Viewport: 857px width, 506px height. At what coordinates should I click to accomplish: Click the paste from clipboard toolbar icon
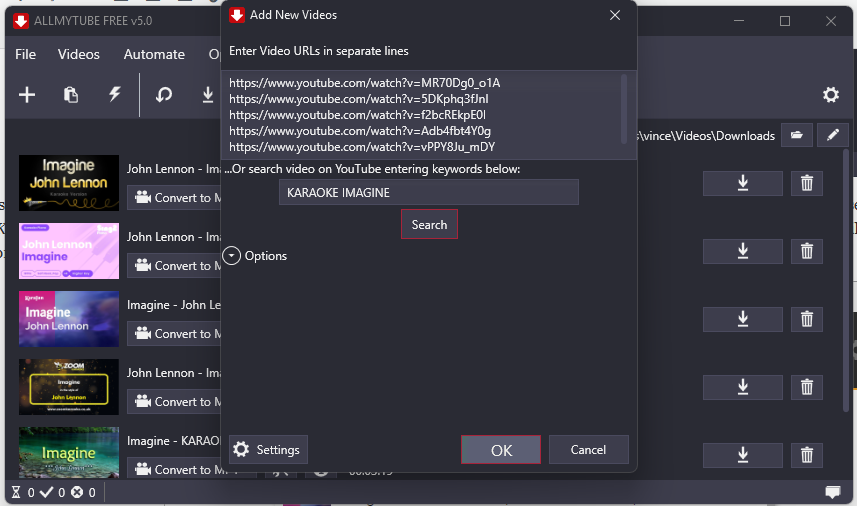[x=71, y=95]
